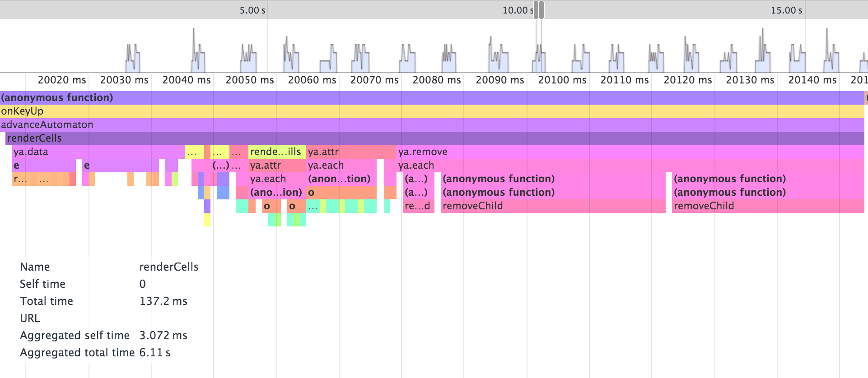Select the truncated re…d bar
Screen dimensions: 868x378
tap(418, 206)
